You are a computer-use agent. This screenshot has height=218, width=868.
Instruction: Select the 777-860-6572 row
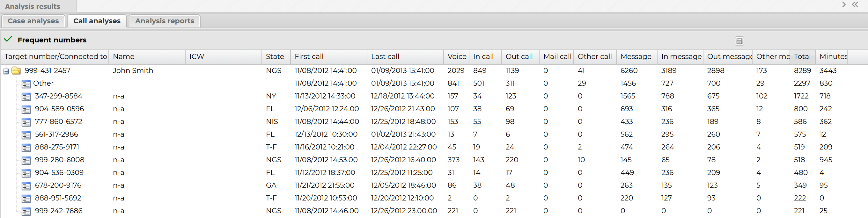pyautogui.click(x=58, y=122)
